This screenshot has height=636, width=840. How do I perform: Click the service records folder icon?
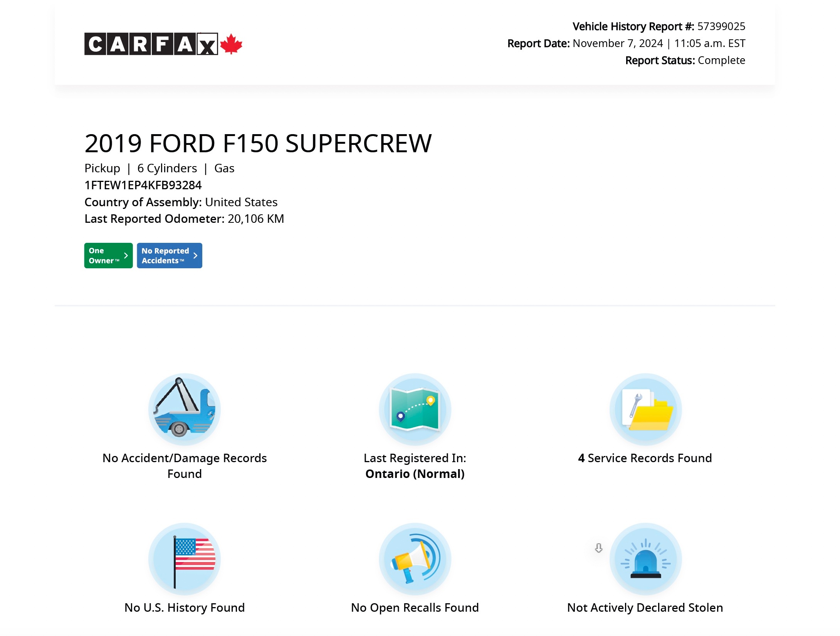coord(645,409)
